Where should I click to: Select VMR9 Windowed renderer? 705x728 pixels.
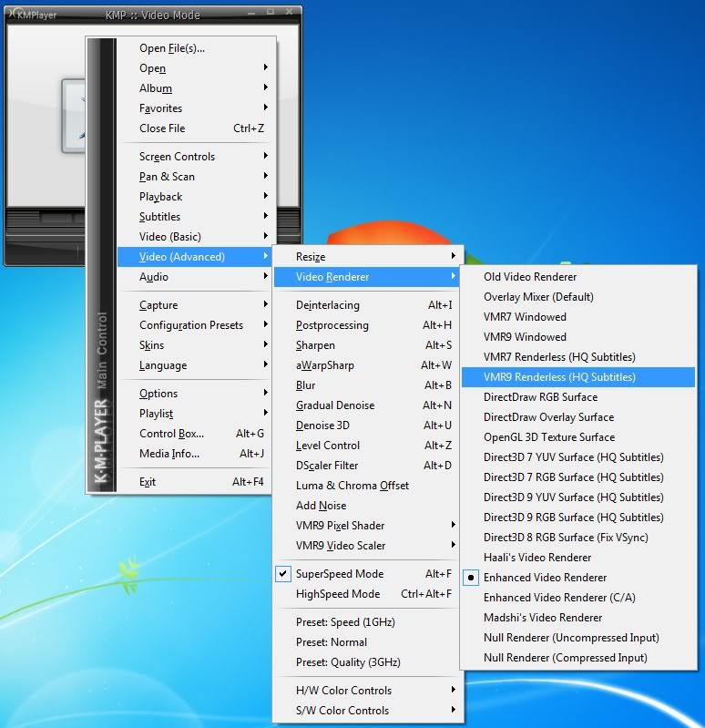click(578, 336)
